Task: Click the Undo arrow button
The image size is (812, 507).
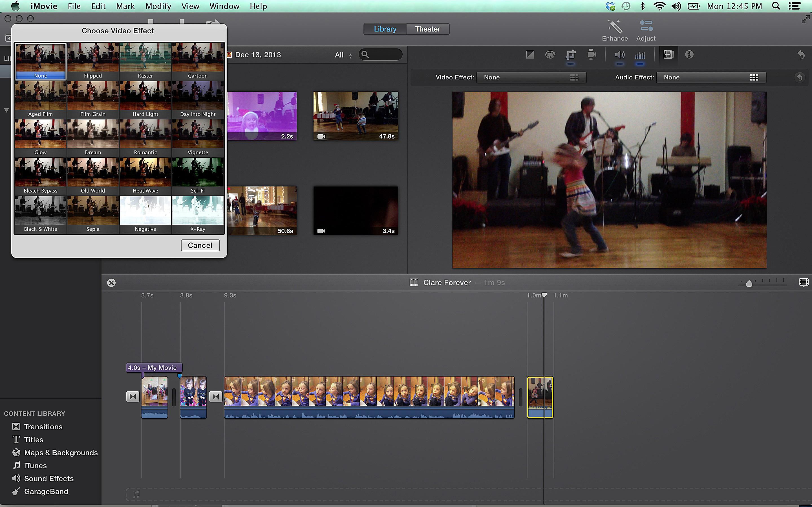Action: [x=801, y=54]
